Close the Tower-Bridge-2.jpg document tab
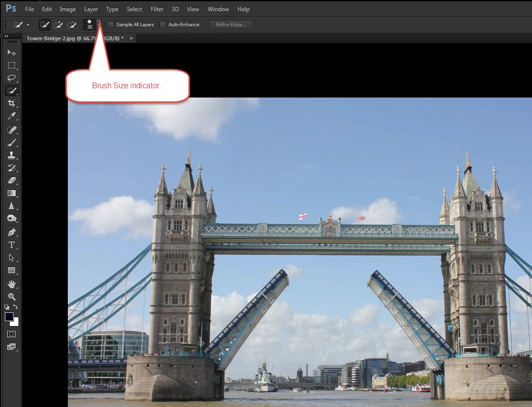 tap(131, 38)
